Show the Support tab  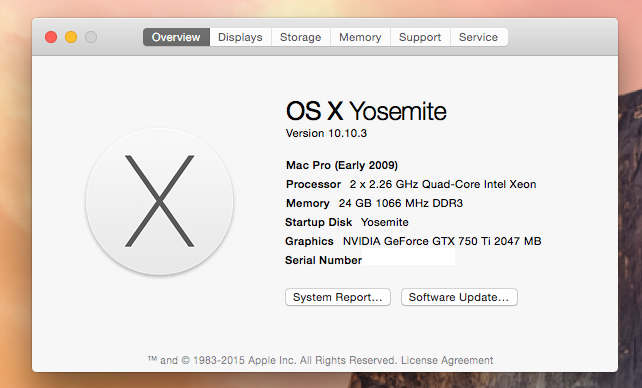pyautogui.click(x=420, y=37)
